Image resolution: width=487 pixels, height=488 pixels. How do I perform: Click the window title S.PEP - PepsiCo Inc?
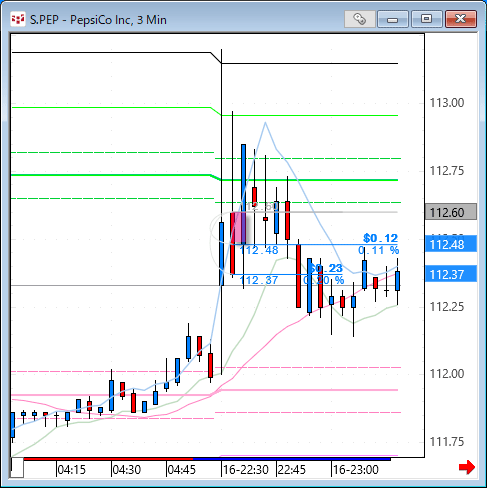coord(98,20)
